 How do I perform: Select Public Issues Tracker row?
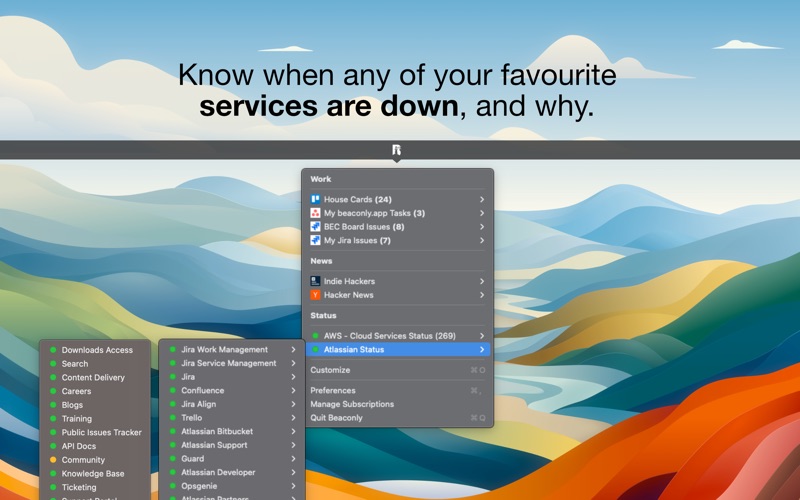point(95,432)
